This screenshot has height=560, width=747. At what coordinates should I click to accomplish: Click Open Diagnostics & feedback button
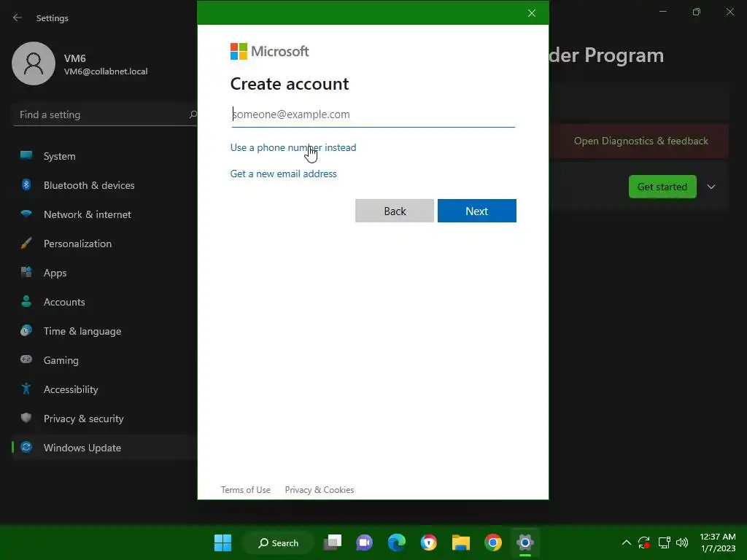click(x=640, y=141)
